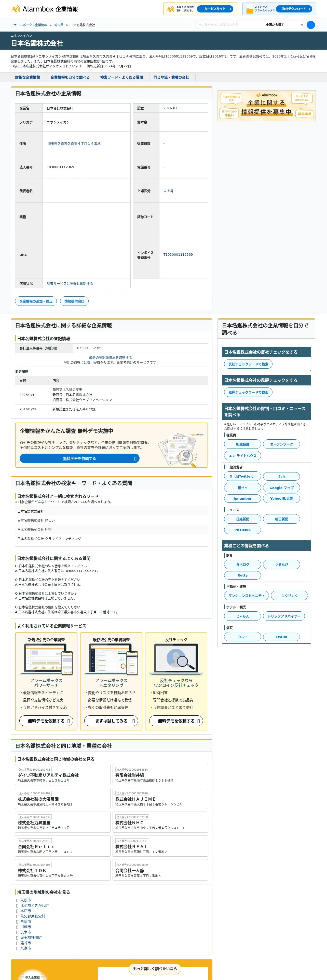Open the じゃらん travel button
This screenshot has width=327, height=980.
pos(242,616)
